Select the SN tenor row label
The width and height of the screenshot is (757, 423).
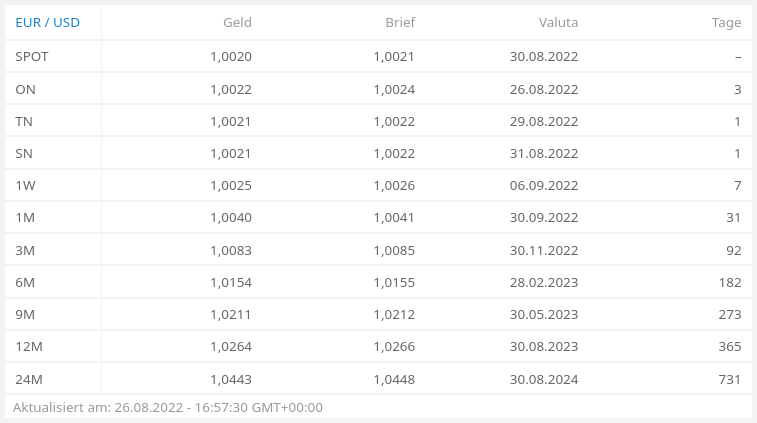point(25,153)
